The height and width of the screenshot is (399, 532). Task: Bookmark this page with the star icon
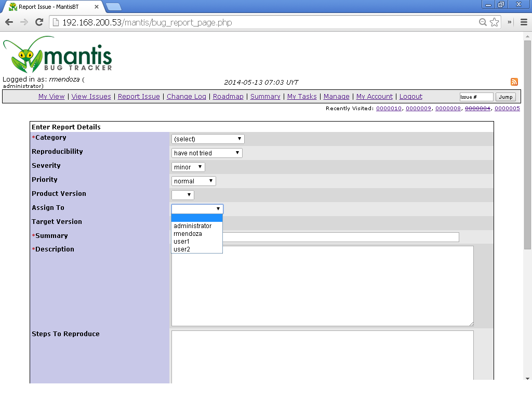pyautogui.click(x=495, y=22)
